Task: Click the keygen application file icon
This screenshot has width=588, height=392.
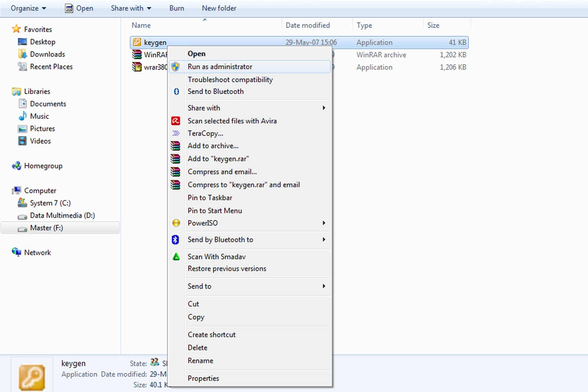Action: click(137, 42)
